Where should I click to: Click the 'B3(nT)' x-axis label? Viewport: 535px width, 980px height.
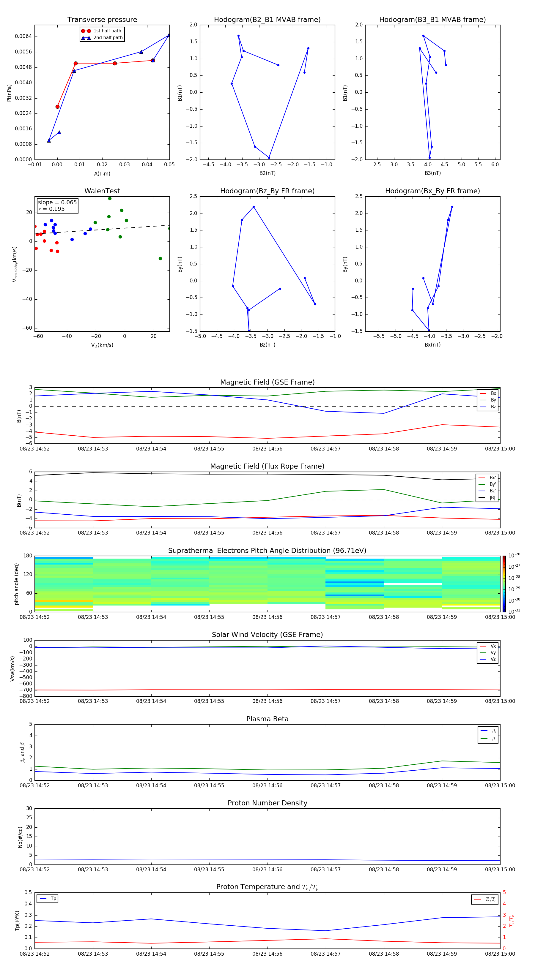click(432, 173)
